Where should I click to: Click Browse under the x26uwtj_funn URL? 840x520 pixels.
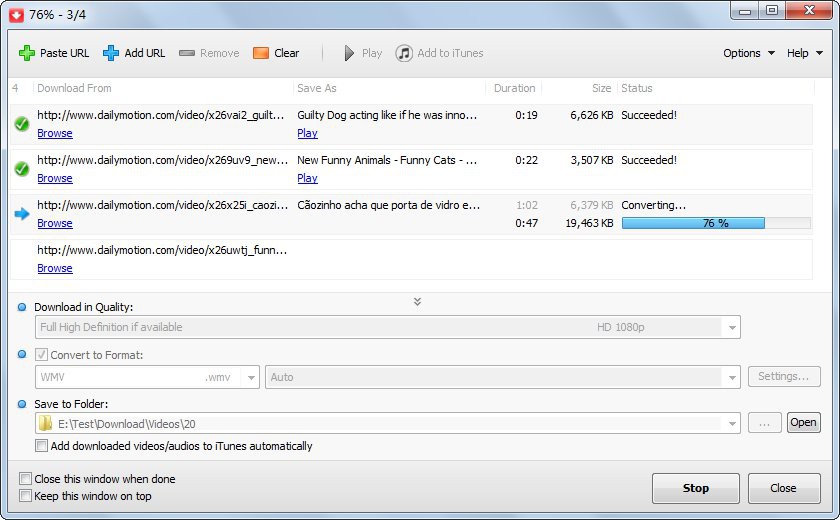point(55,268)
